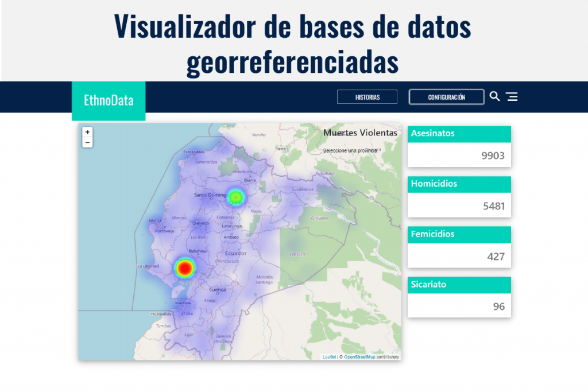Open the CONFIGURACIÓN menu item
588x392 pixels.
[x=446, y=97]
